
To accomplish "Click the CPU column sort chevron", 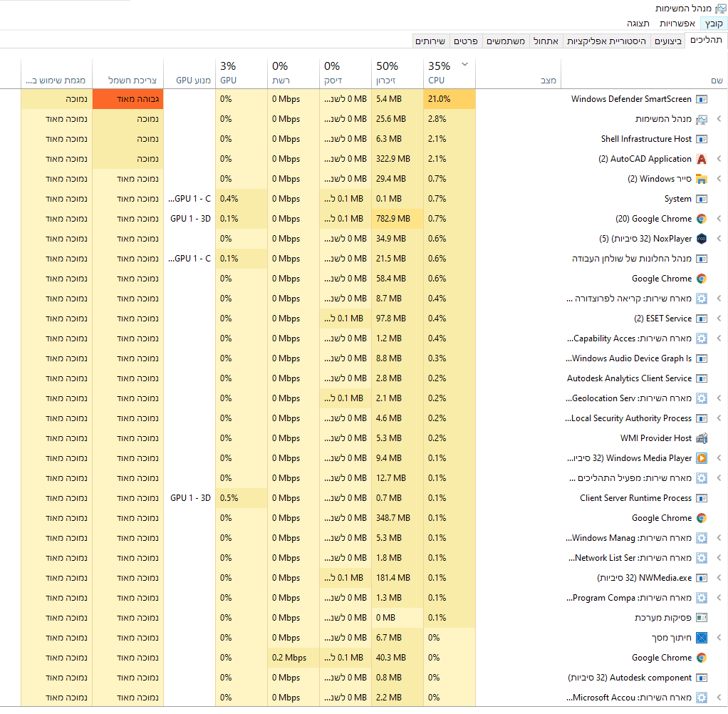I will (464, 64).
